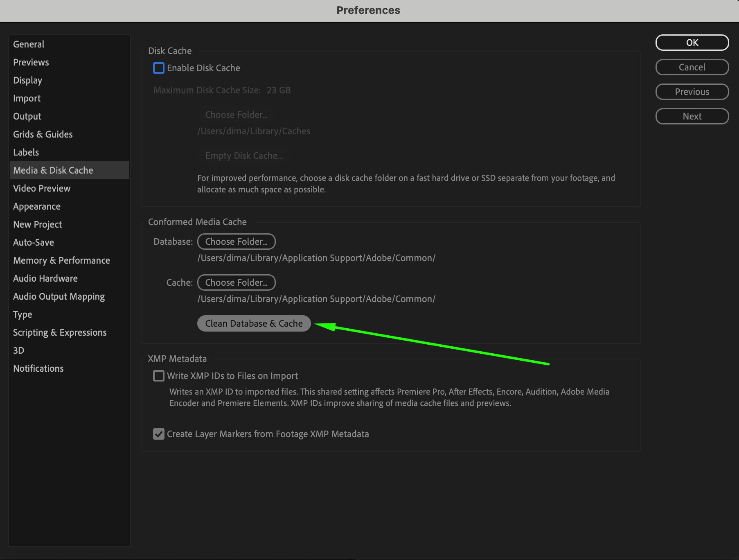Open the Notifications preferences category
Screen dimensions: 739x560
click(38, 368)
